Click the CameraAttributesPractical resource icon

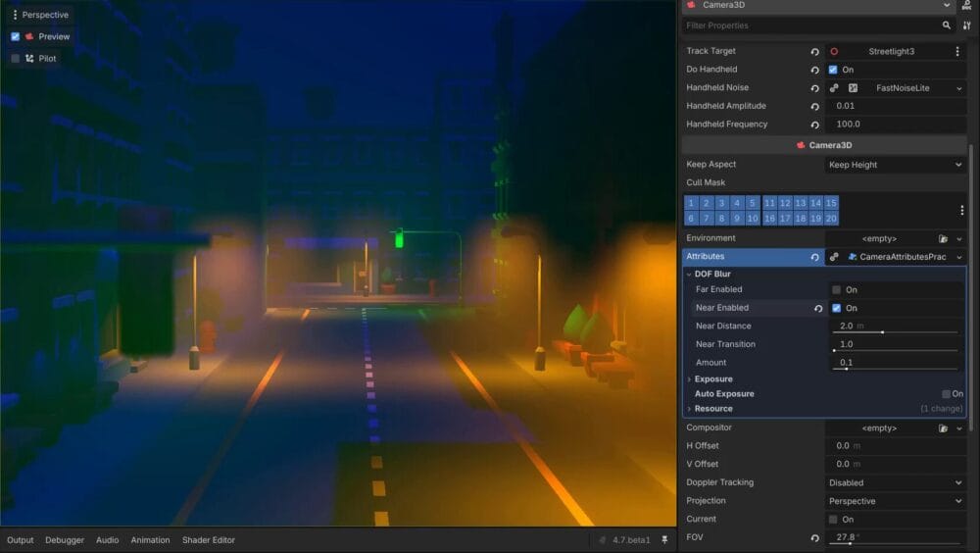[853, 257]
